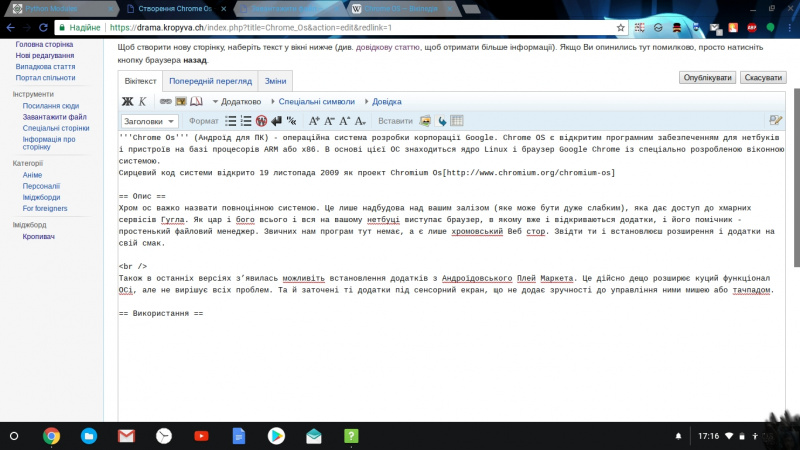The height and width of the screenshot is (450, 800).
Task: Insert a bulleted list
Action: pos(231,121)
